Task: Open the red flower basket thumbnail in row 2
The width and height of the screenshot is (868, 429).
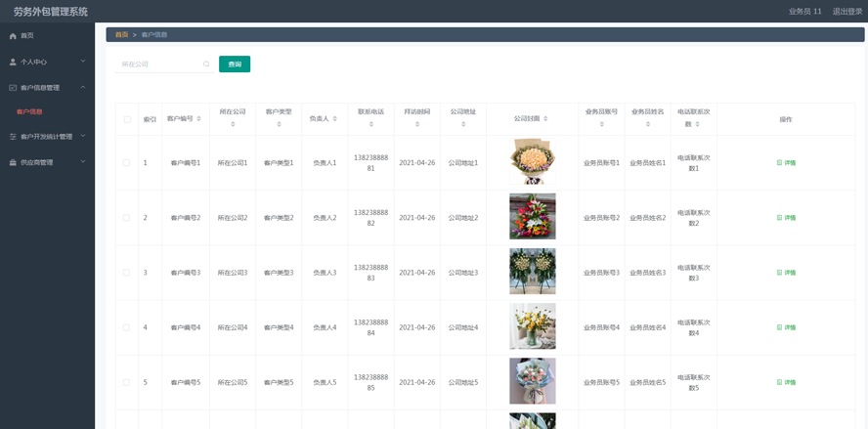Action: pyautogui.click(x=533, y=216)
